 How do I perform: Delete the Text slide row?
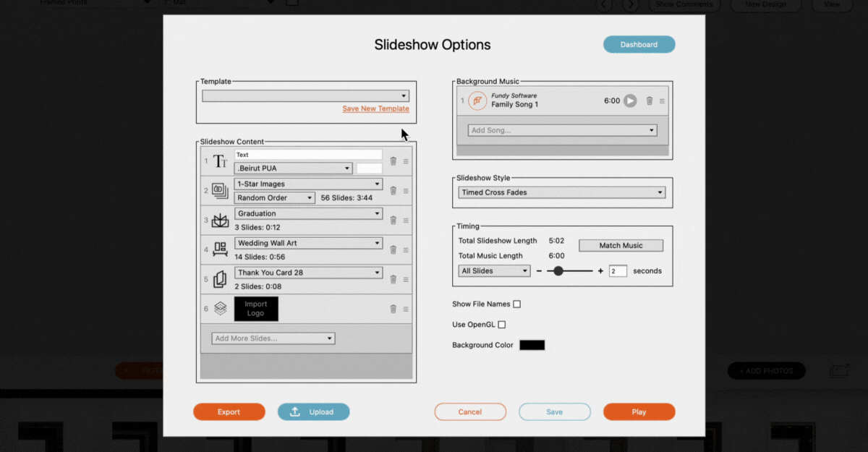coord(393,161)
